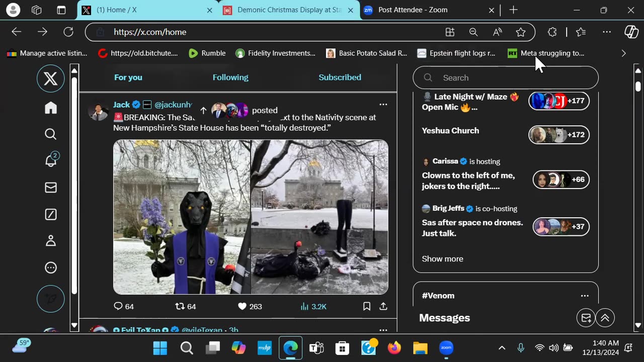
Task: Join Sas after space no drones space
Action: [506, 221]
